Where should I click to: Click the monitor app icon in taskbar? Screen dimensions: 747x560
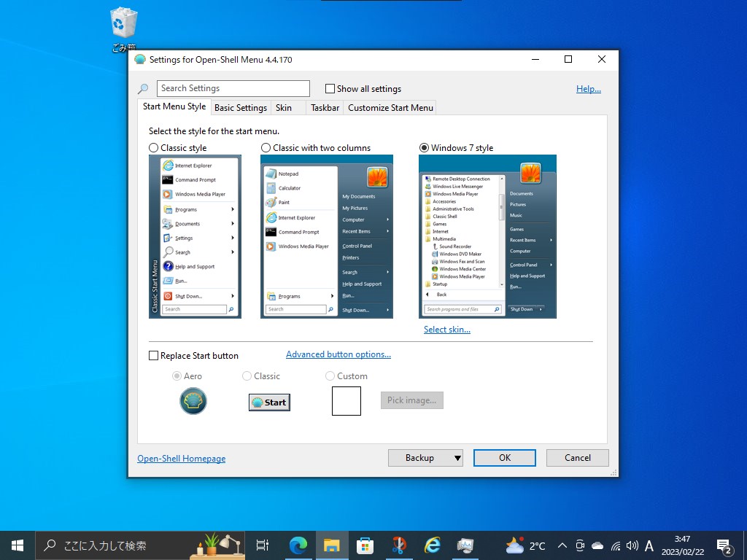(x=465, y=545)
